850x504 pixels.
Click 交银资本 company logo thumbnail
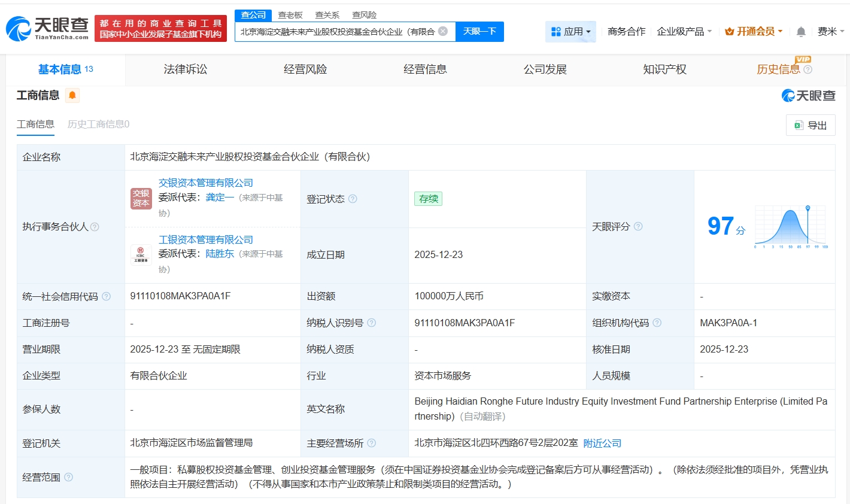point(141,198)
